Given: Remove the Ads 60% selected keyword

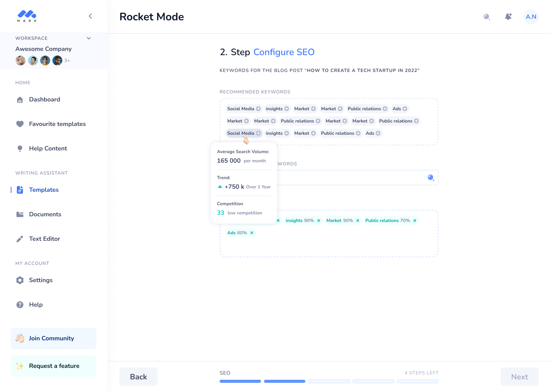Looking at the screenshot, I should pos(252,233).
